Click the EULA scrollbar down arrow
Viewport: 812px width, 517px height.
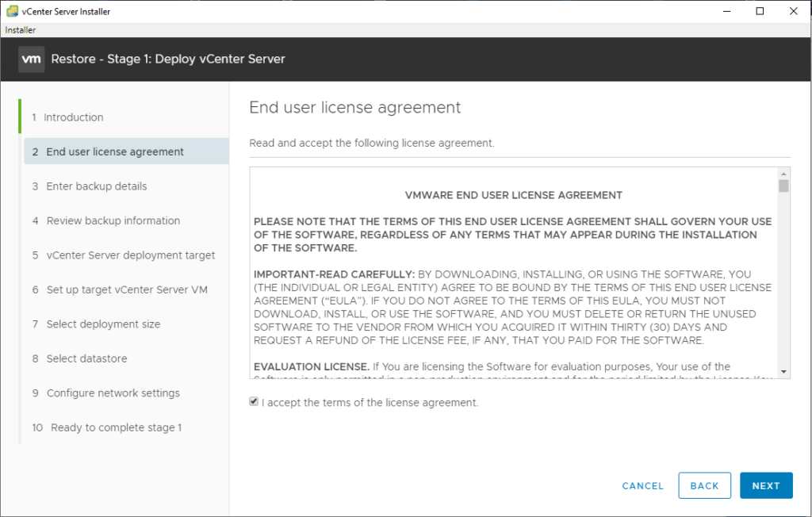point(783,371)
